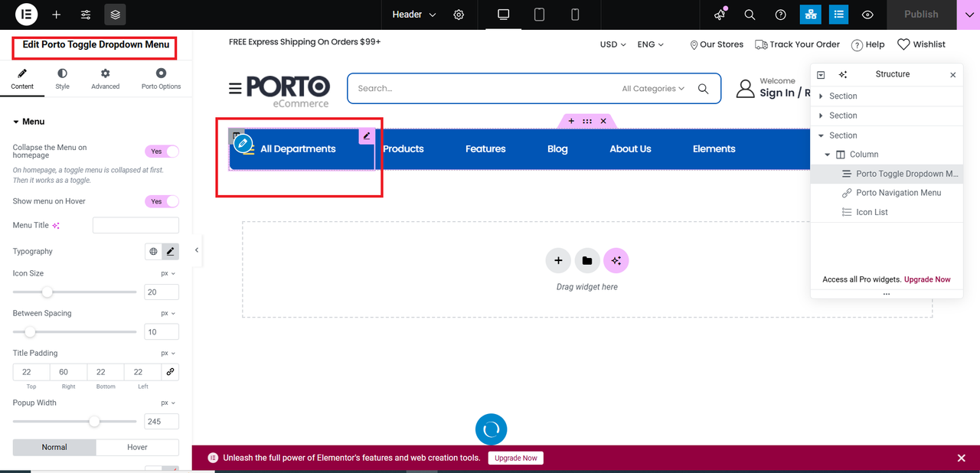Screen dimensions: 980x473
Task: Adjust the Popup Width slider
Action: coord(94,421)
